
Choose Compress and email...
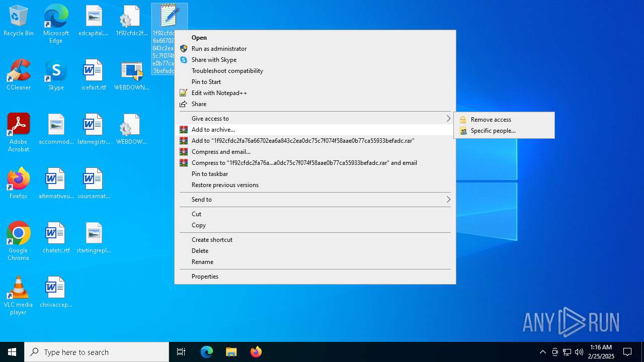[315, 152]
